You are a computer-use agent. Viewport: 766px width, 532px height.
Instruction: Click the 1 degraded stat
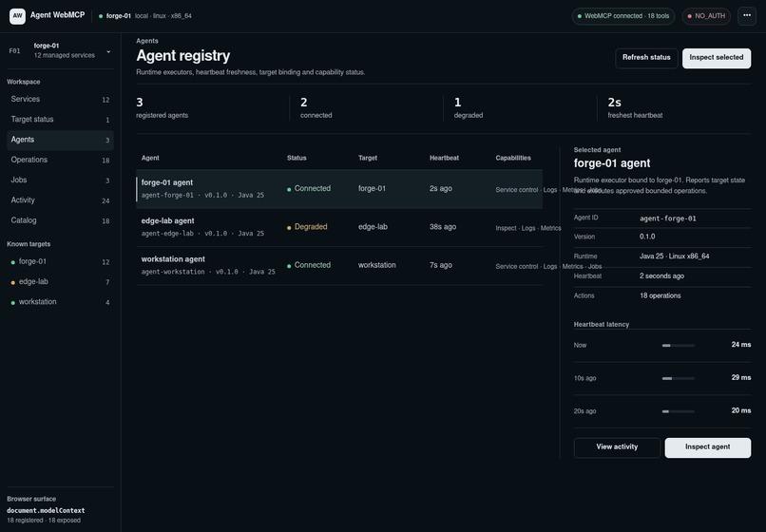pos(468,108)
